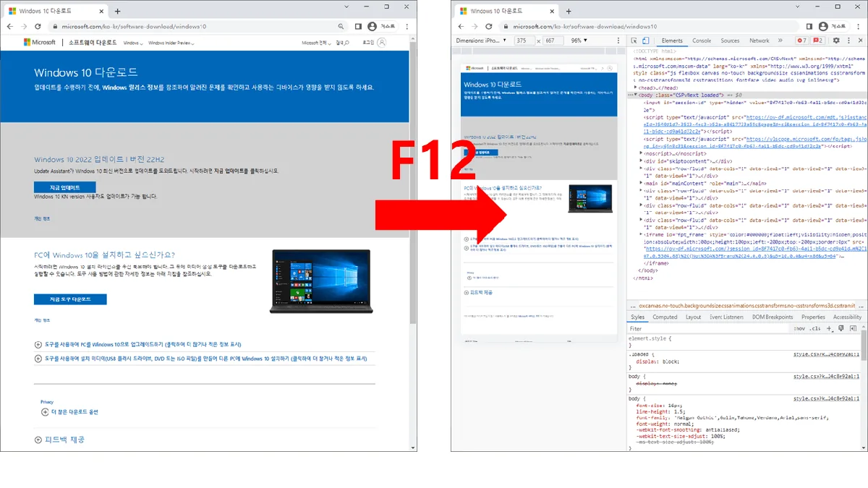Viewport: 868px width, 488px height.
Task: Switch to Computed tab in styles pane
Action: [x=665, y=317]
